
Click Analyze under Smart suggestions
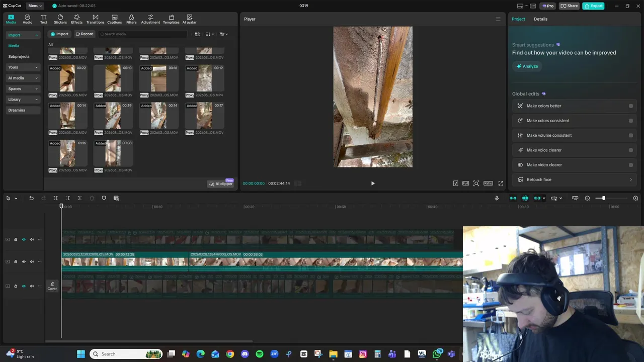tap(527, 66)
